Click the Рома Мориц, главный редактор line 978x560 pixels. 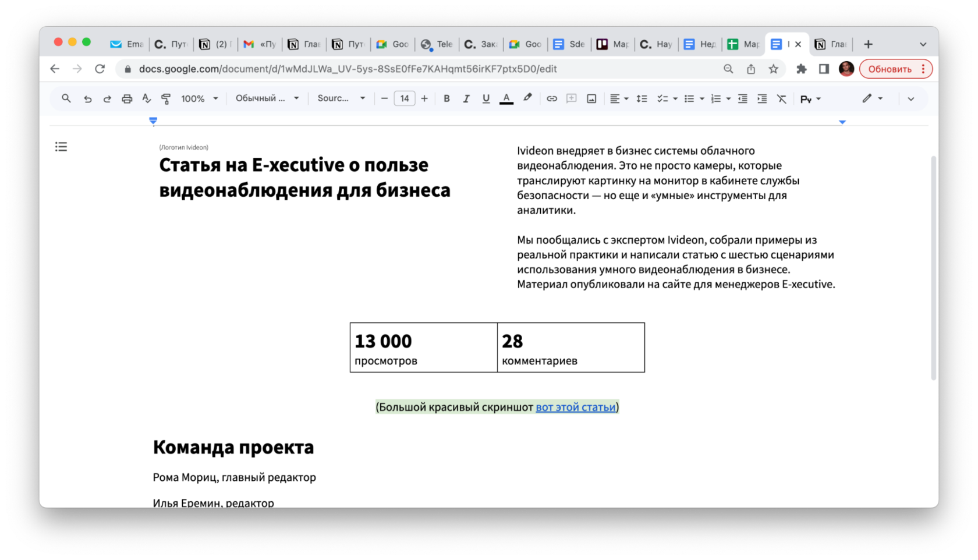coord(235,477)
